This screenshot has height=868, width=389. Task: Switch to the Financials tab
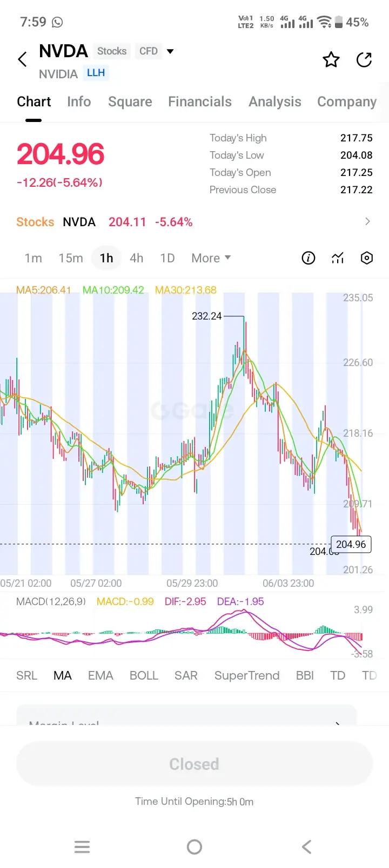tap(200, 101)
